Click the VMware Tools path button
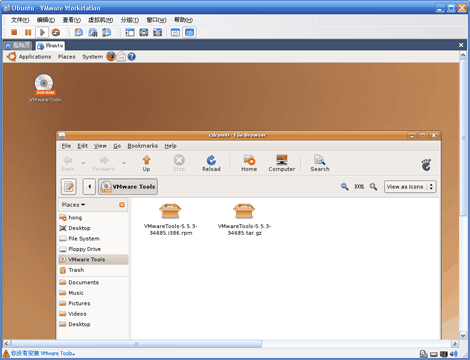Image resolution: width=470 pixels, height=360 pixels. pyautogui.click(x=128, y=187)
